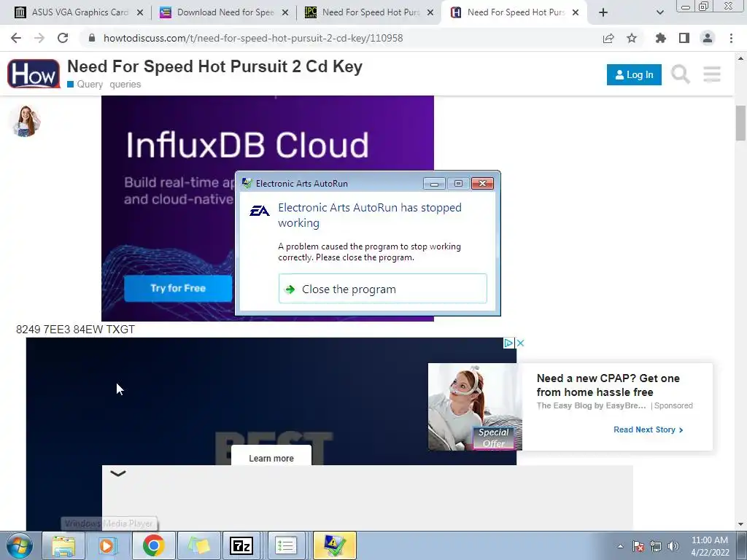Image resolution: width=747 pixels, height=560 pixels.
Task: Click the EA logo in the error dialog
Action: click(260, 211)
